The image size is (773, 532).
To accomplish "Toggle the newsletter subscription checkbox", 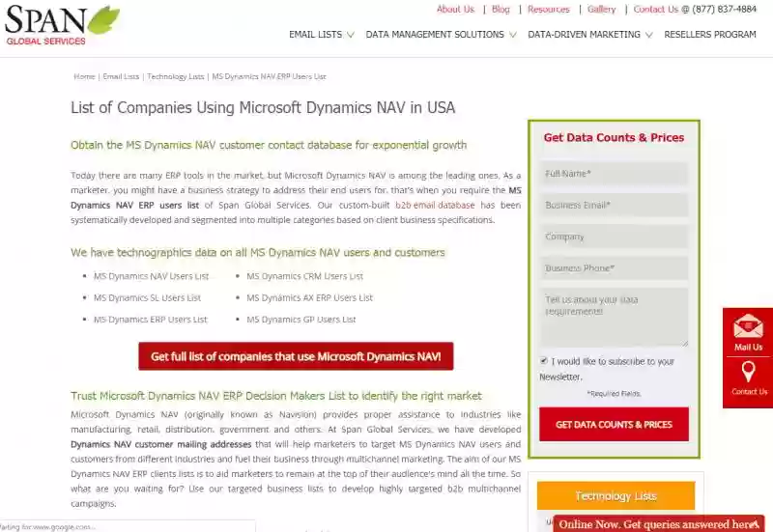I will [544, 361].
